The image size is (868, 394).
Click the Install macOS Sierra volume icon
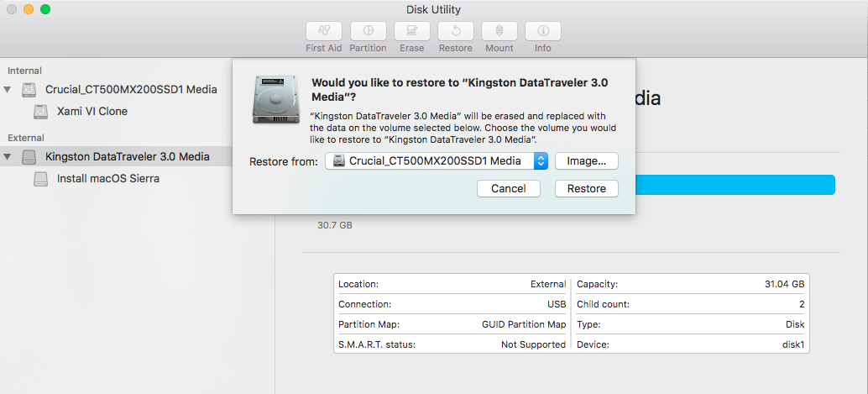point(41,179)
